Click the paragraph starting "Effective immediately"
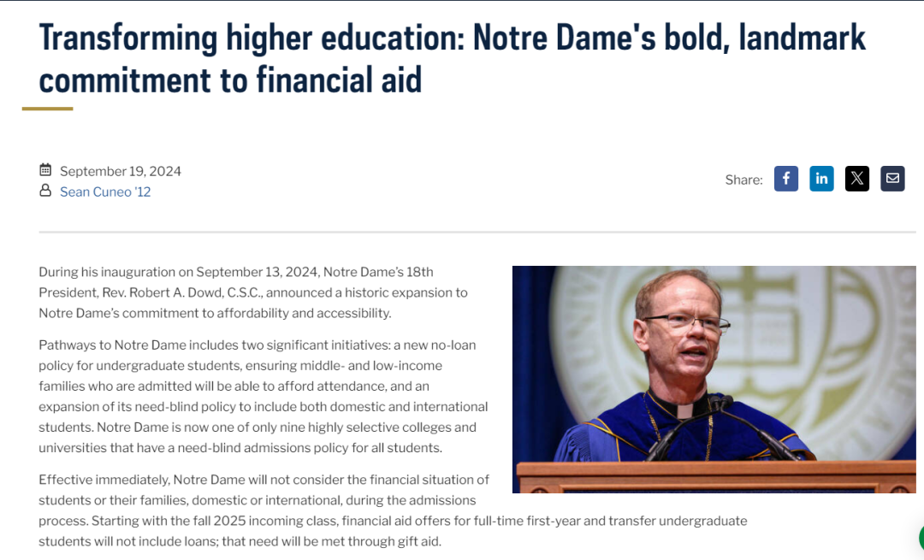Screen dimensions: 924x560 pos(393,510)
